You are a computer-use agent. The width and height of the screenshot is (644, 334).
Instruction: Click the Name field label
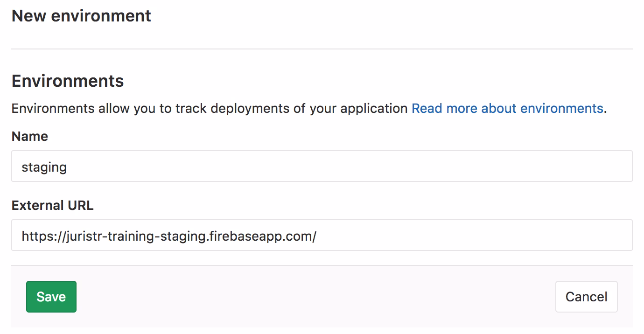30,136
